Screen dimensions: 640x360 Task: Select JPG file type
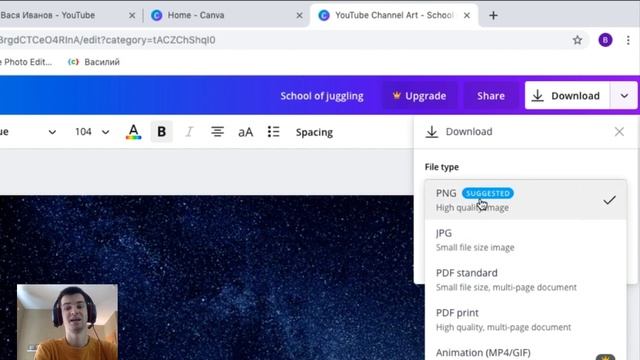[526, 240]
